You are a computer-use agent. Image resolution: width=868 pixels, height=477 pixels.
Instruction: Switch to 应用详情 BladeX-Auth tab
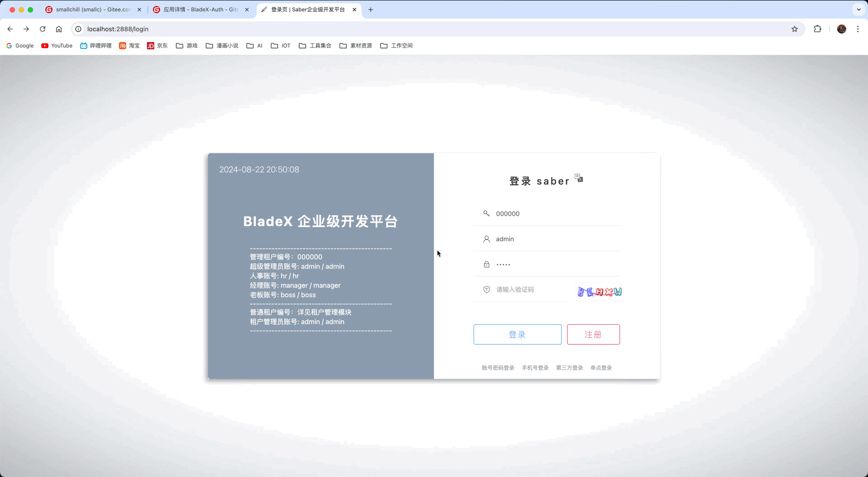pyautogui.click(x=201, y=10)
